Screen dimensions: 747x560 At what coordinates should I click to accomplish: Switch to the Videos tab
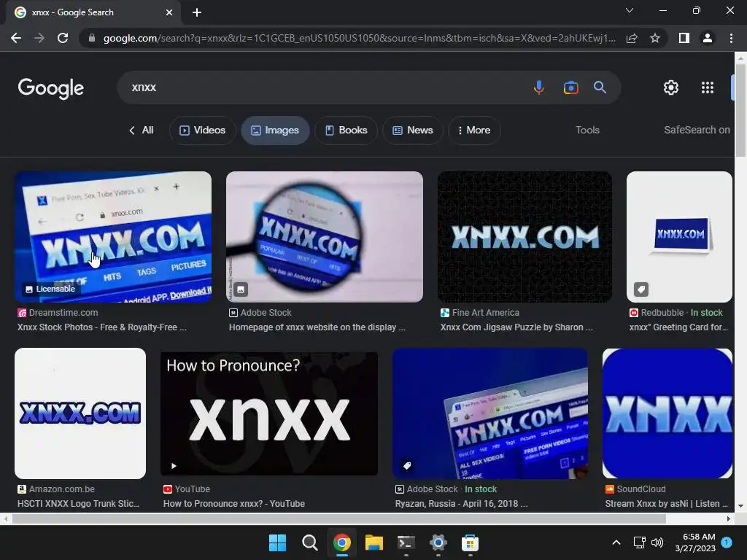(203, 130)
